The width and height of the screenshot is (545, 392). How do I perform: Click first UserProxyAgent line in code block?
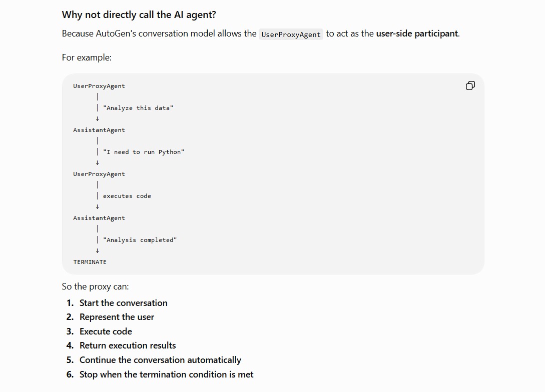[99, 86]
